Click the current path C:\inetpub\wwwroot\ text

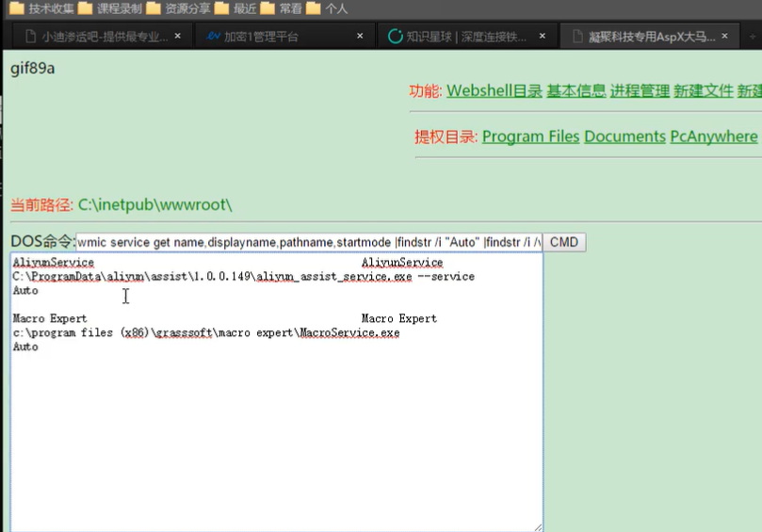[155, 204]
